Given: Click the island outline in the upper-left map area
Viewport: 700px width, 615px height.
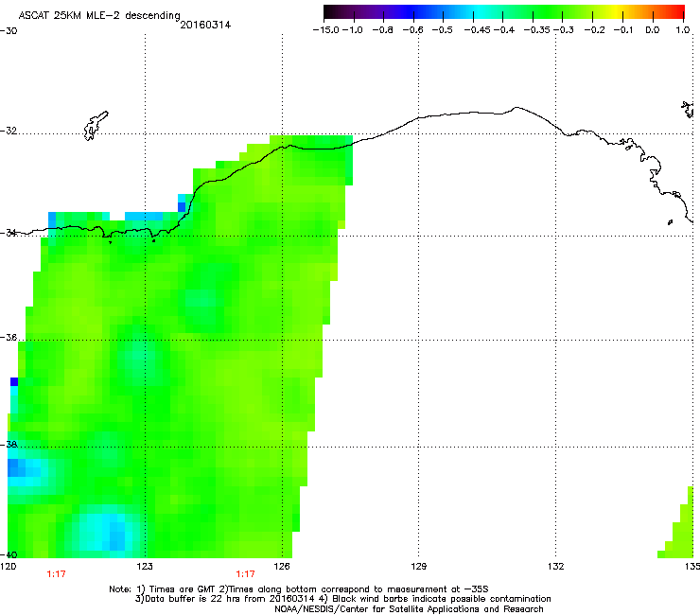Looking at the screenshot, I should tap(96, 126).
